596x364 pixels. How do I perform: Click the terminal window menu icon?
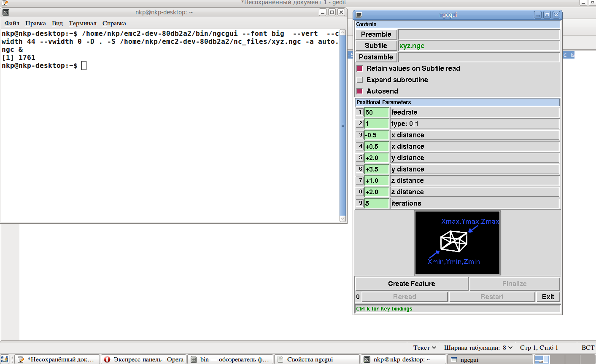pyautogui.click(x=6, y=12)
